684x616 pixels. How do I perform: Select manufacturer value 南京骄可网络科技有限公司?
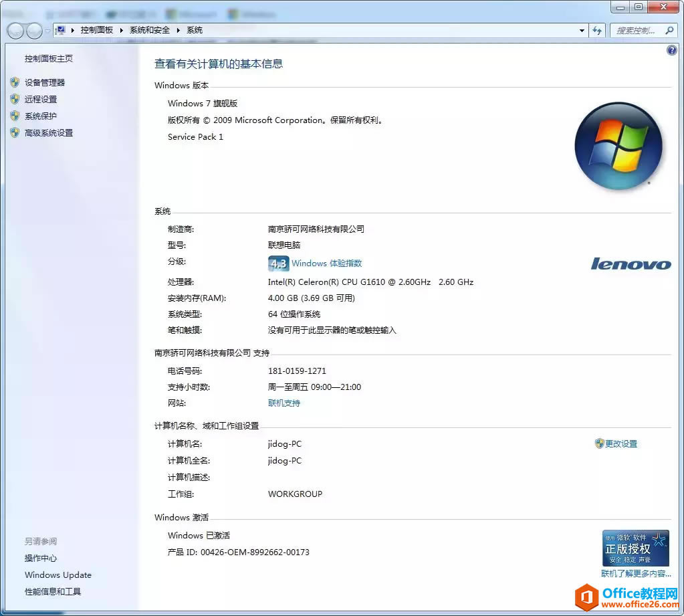pos(316,229)
